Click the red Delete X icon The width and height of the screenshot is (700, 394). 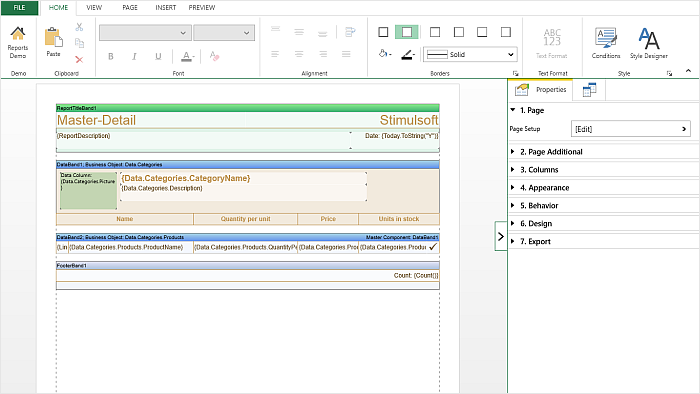(79, 59)
